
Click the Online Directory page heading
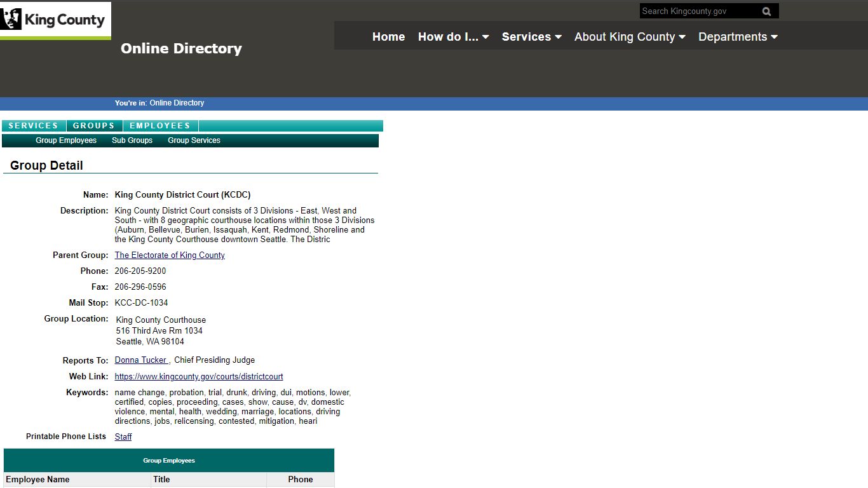[181, 48]
